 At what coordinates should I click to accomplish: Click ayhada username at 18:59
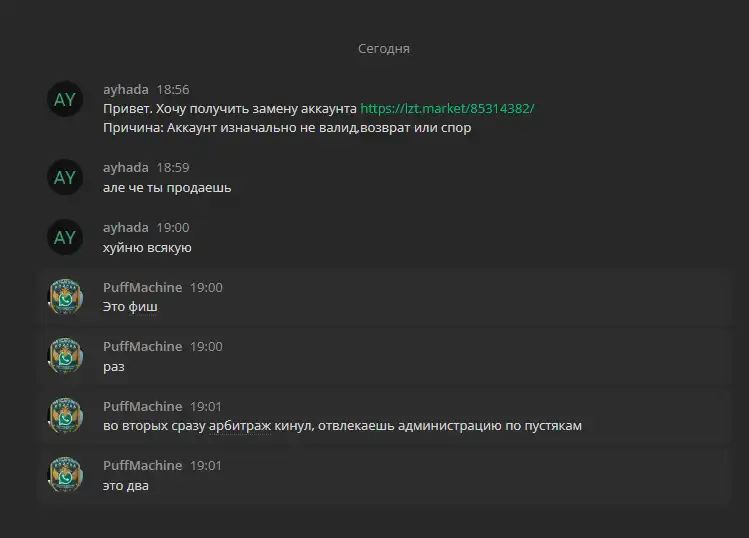click(126, 168)
